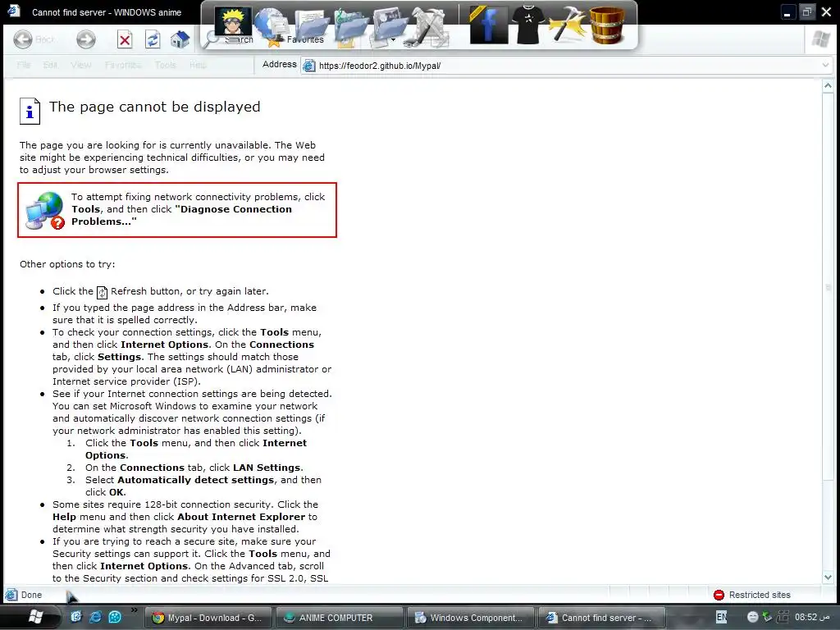Switch to ANIME COMPUTER taskbar window
Screen dimensions: 840x630
[339, 618]
